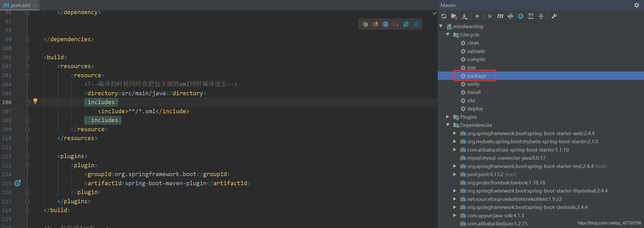The width and height of the screenshot is (644, 228).
Task: Run Maven Build with green play icon
Action: 490,16
